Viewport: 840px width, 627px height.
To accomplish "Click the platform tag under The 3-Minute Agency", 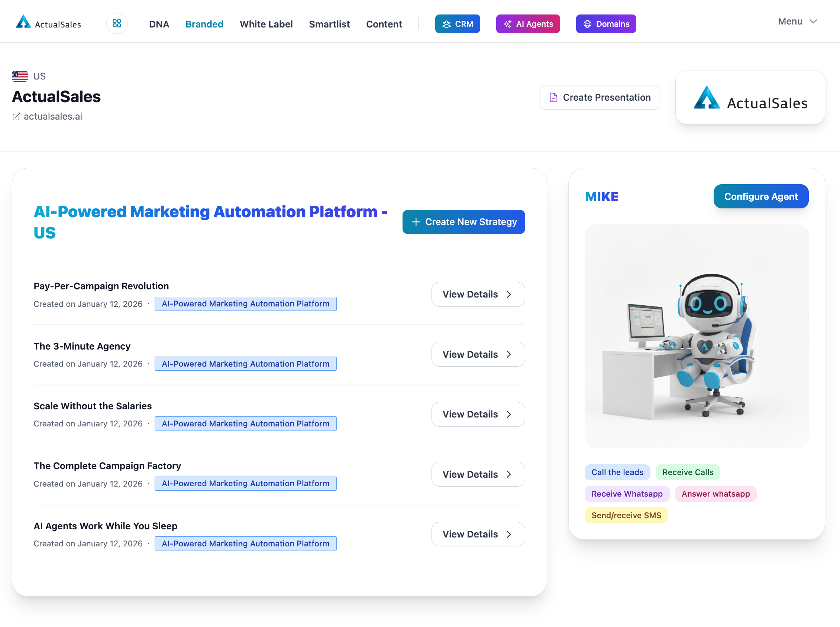I will click(x=245, y=364).
